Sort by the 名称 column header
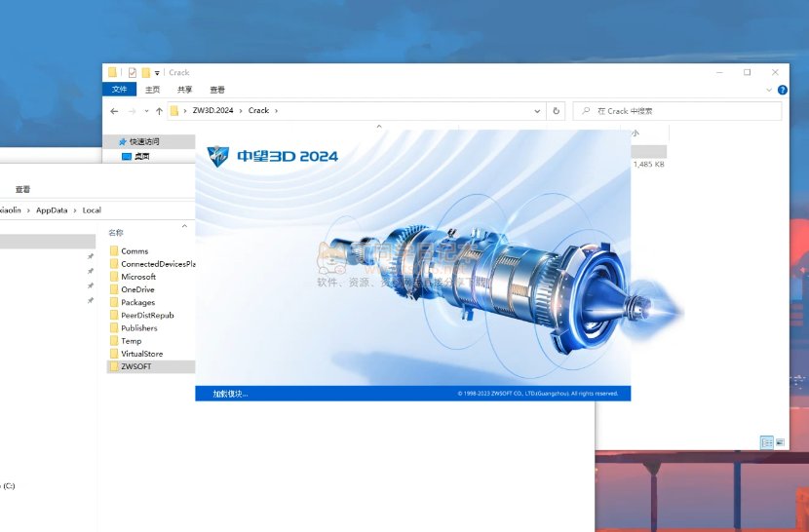 coord(116,233)
